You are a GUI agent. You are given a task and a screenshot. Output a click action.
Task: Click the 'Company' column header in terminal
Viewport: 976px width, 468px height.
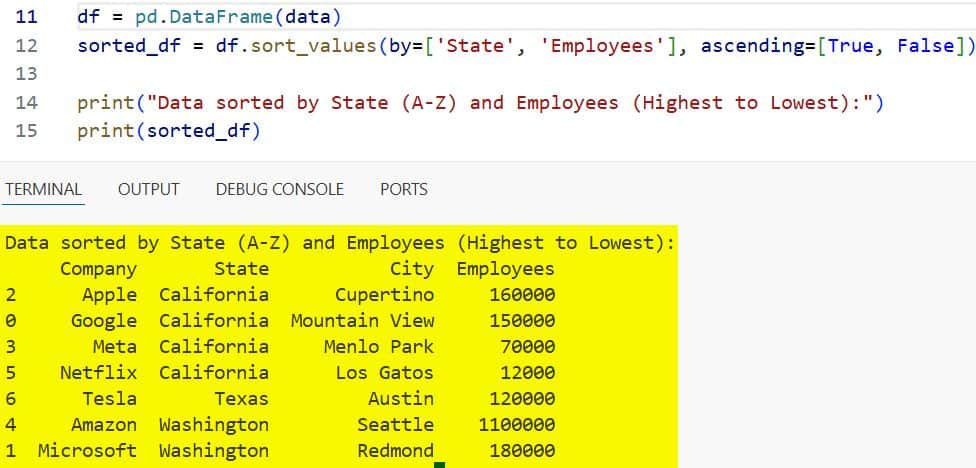point(98,269)
